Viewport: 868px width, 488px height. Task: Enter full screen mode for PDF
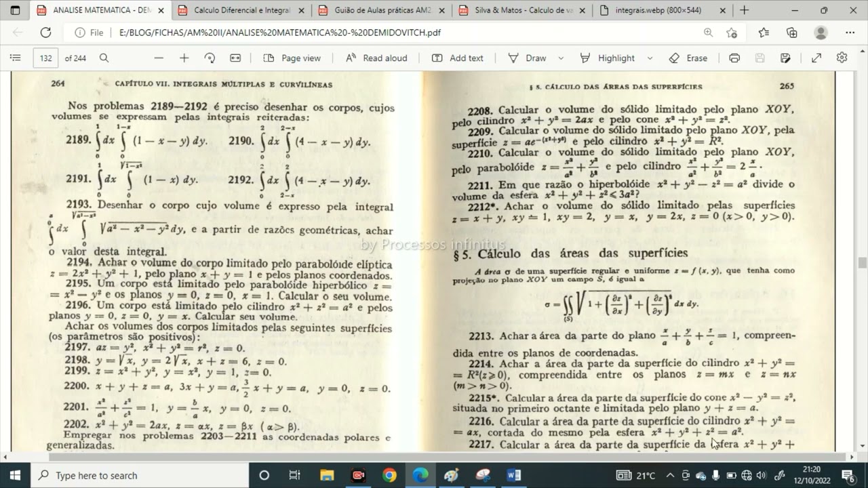[x=816, y=58]
